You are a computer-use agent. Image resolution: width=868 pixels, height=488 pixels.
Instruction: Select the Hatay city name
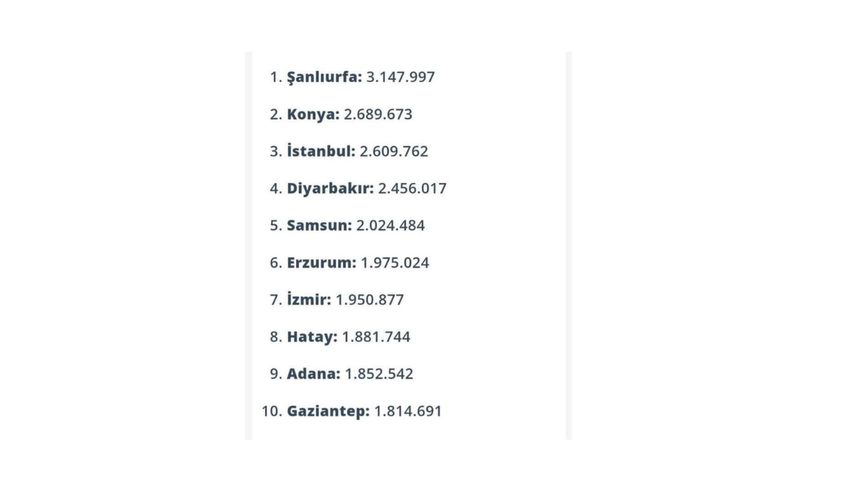[311, 337]
